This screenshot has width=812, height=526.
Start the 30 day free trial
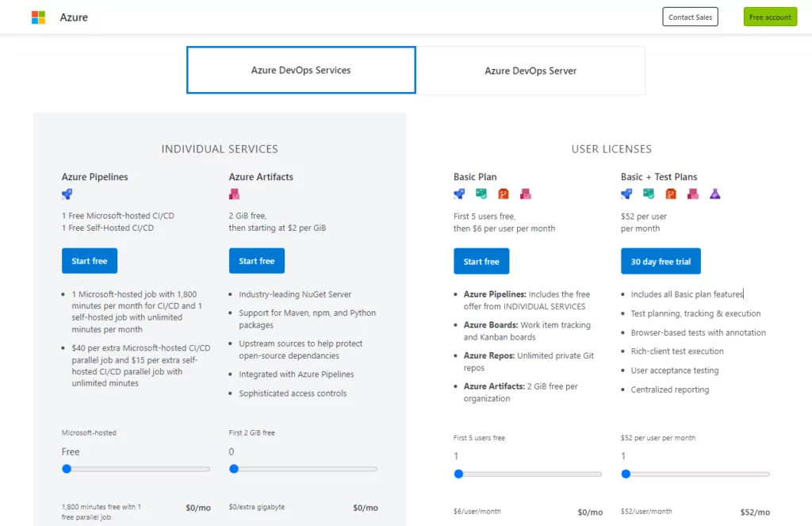tap(661, 261)
